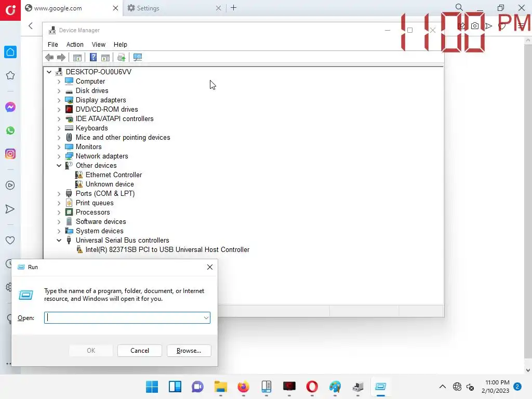Select the Unknown device entry

(110, 184)
